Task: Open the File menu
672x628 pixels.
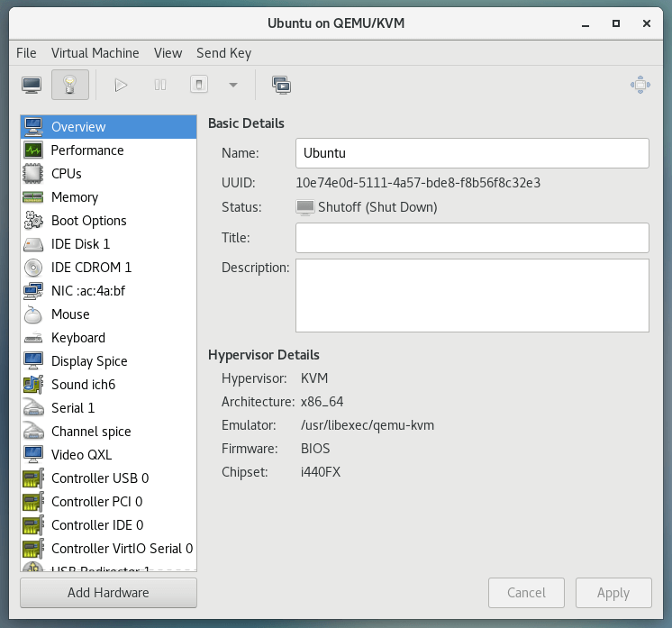Action: point(26,53)
